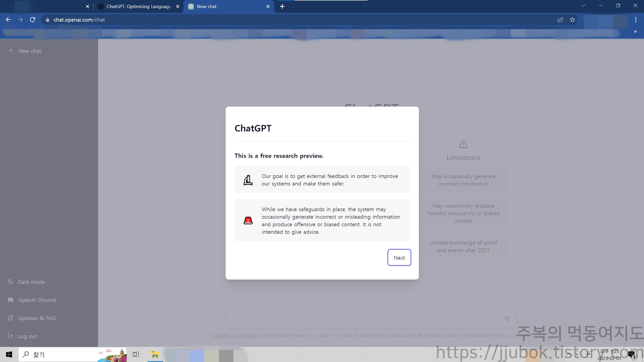The image size is (644, 362).
Task: Click the share page icon
Action: pos(560,20)
